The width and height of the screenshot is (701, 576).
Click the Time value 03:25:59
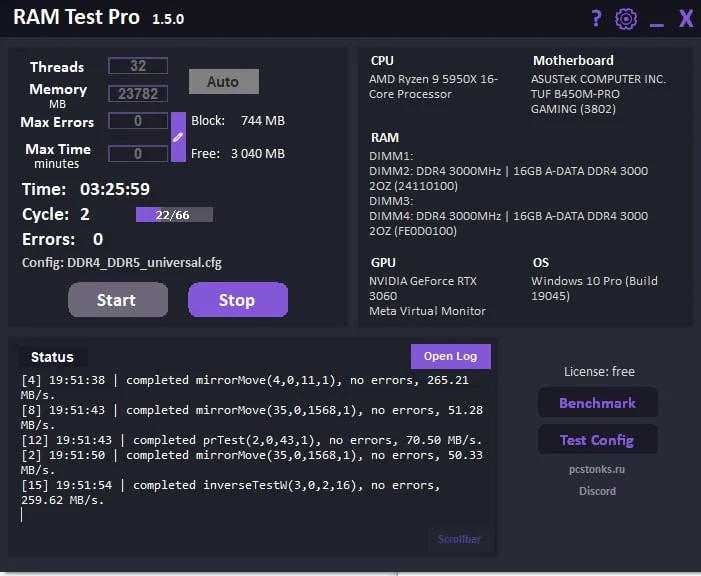[115, 189]
